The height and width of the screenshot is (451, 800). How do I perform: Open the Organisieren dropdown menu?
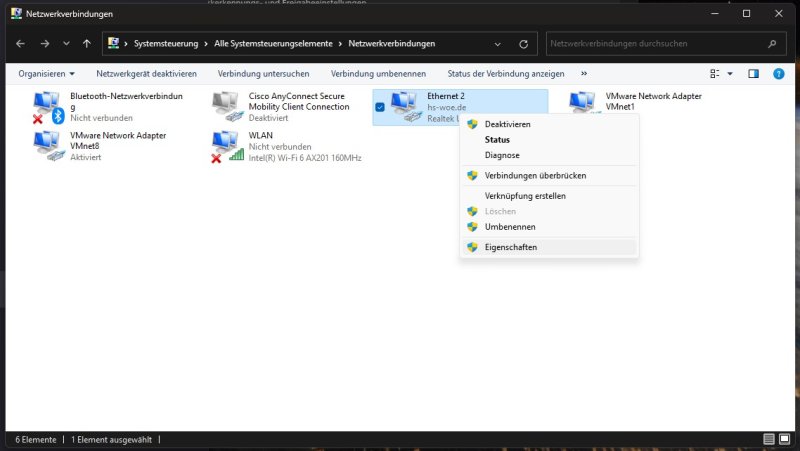tap(46, 73)
